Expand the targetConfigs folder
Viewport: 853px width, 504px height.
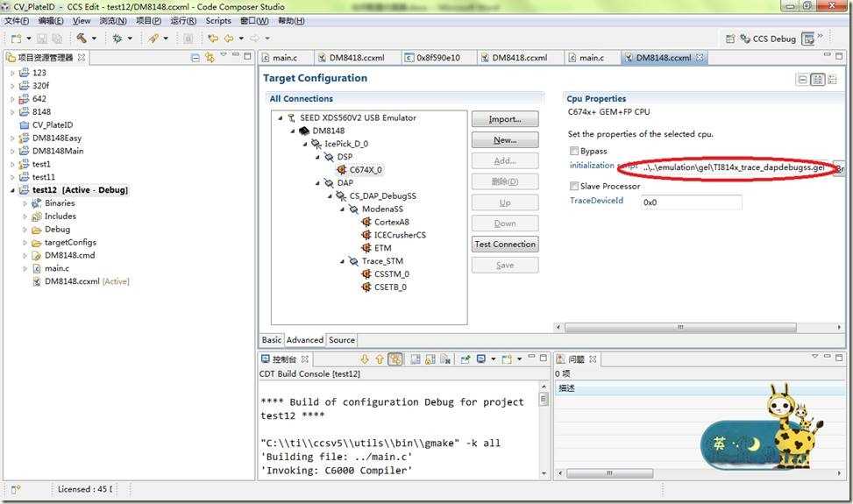pyautogui.click(x=25, y=243)
